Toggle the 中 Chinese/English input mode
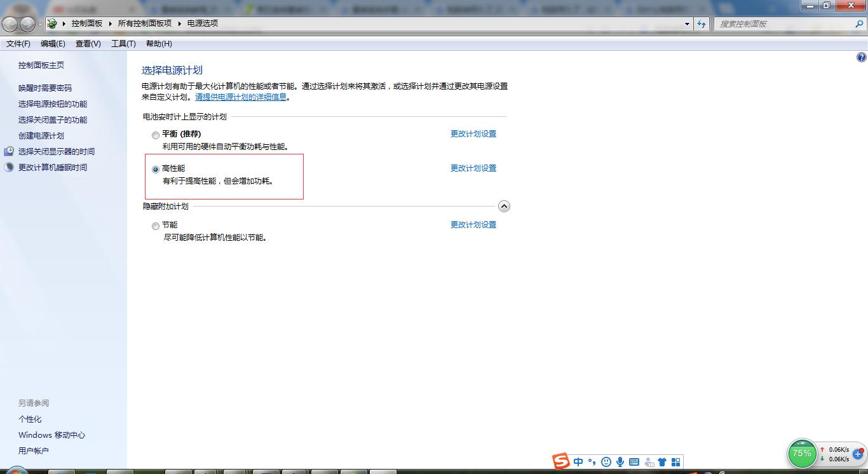The width and height of the screenshot is (868, 474). click(x=578, y=462)
